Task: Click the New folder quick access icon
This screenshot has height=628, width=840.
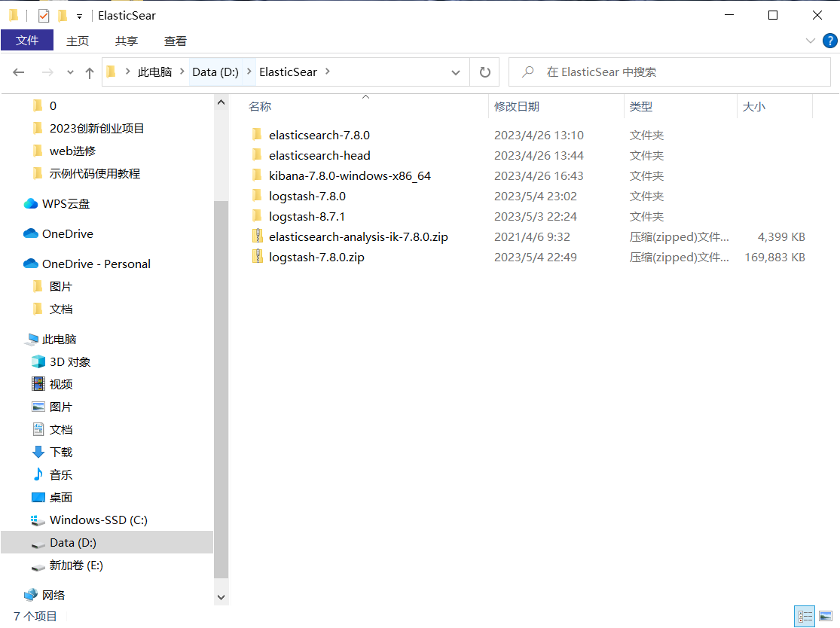Action: point(63,16)
